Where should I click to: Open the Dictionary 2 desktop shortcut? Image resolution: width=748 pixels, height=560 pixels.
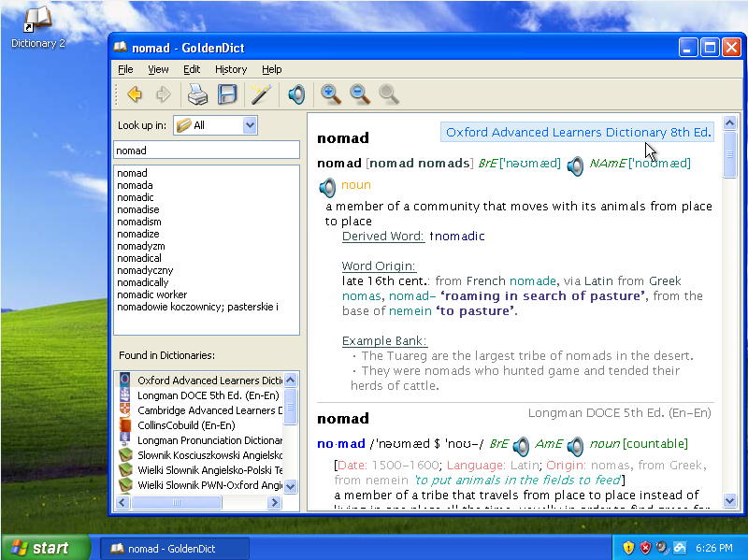37,27
